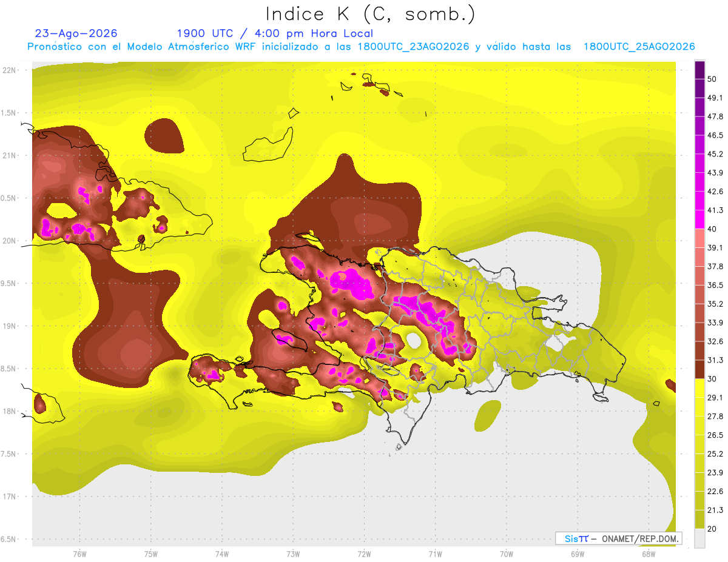Click the latitude tick label '6.5N'
The height and width of the screenshot is (562, 728).
9,540
